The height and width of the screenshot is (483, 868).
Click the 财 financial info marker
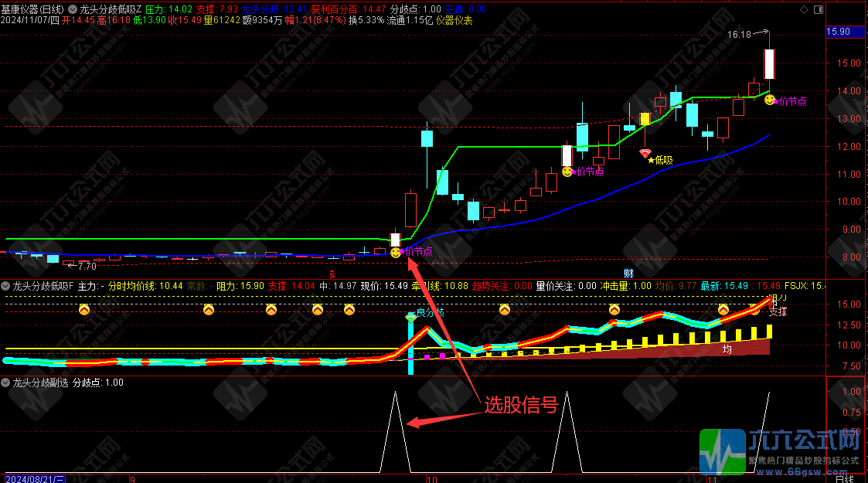click(628, 274)
